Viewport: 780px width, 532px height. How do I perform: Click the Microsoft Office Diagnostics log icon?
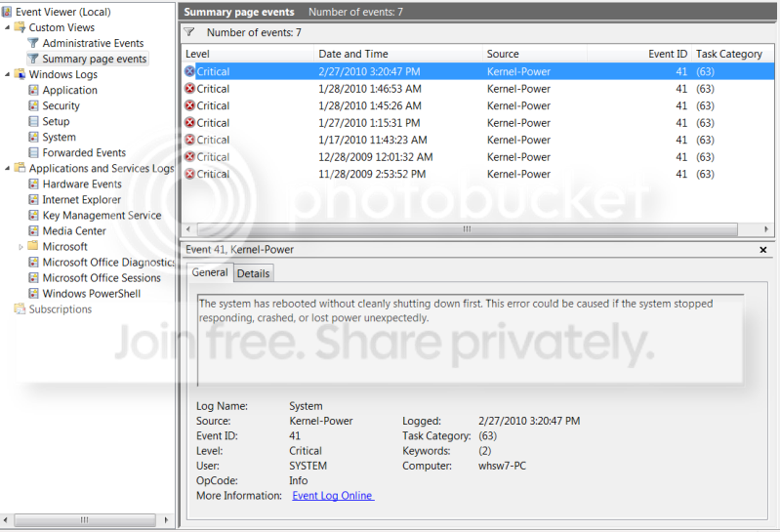click(33, 262)
